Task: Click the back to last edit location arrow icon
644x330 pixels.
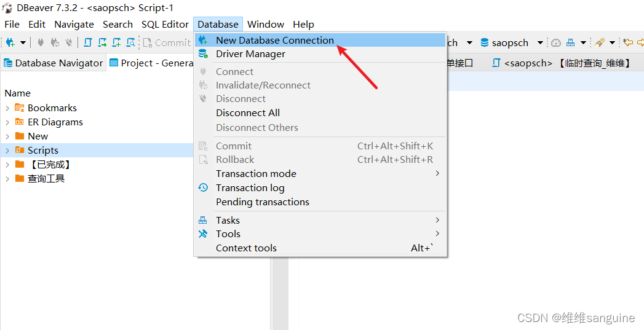Action: [628, 42]
